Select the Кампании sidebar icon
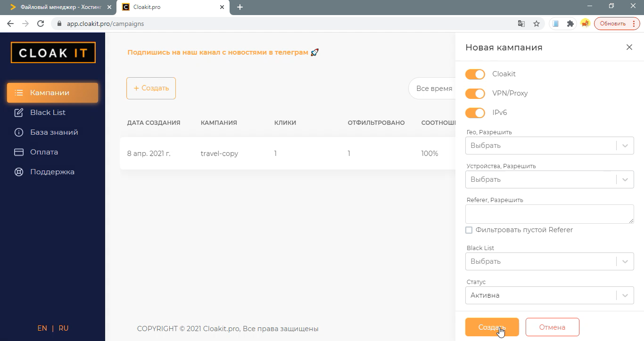 (18, 92)
